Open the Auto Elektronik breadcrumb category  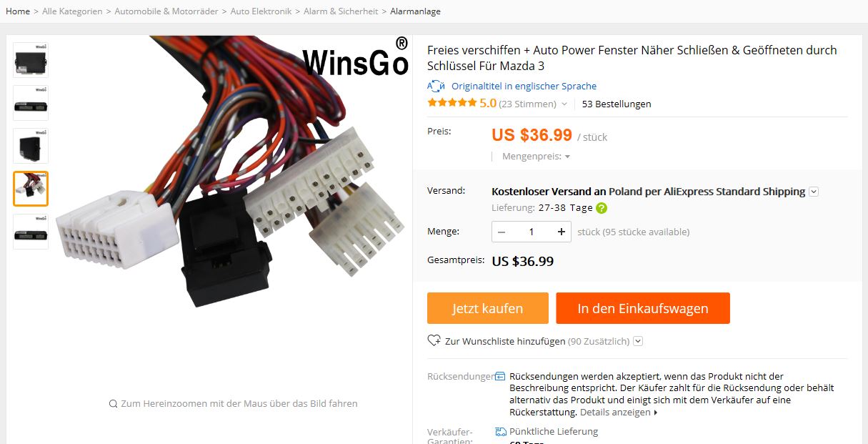pos(261,11)
